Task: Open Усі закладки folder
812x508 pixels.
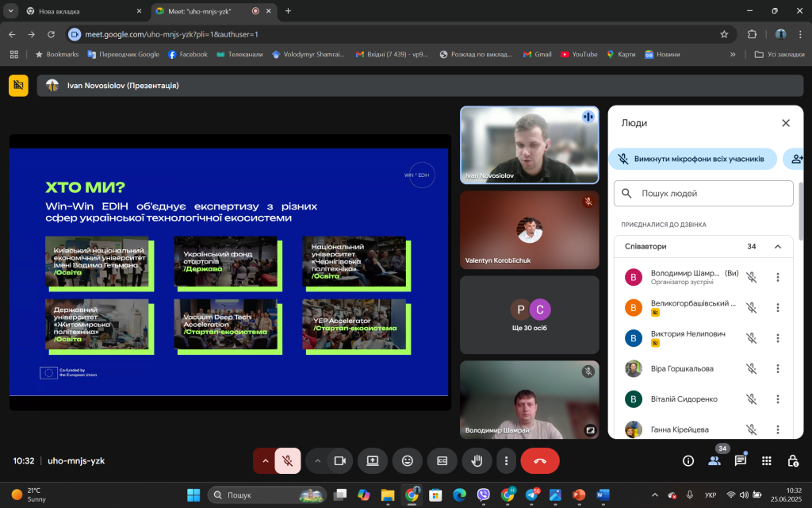Action: pyautogui.click(x=779, y=55)
